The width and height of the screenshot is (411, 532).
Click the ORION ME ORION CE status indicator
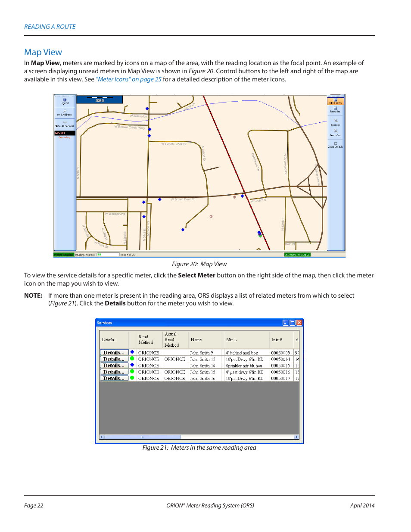[297, 255]
